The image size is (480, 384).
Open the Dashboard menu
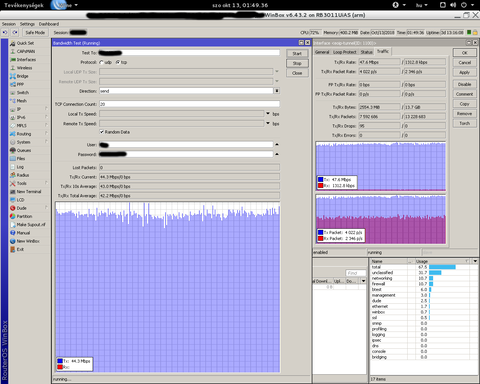(x=49, y=24)
